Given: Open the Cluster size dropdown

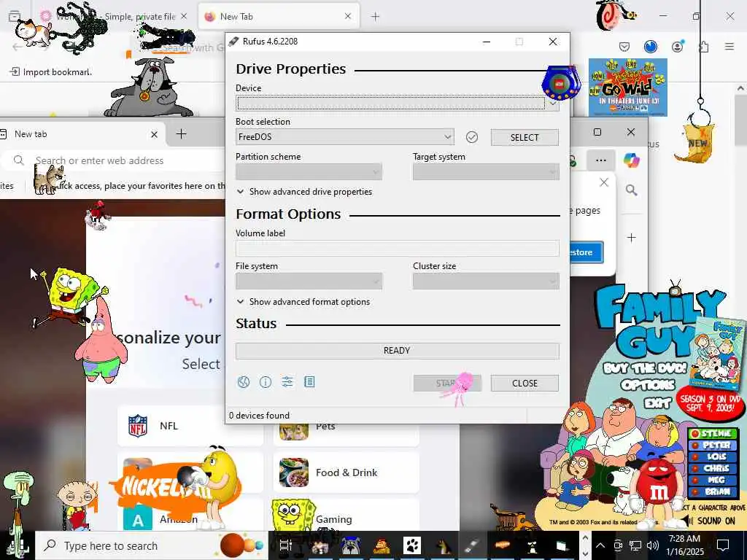Looking at the screenshot, I should tap(486, 281).
